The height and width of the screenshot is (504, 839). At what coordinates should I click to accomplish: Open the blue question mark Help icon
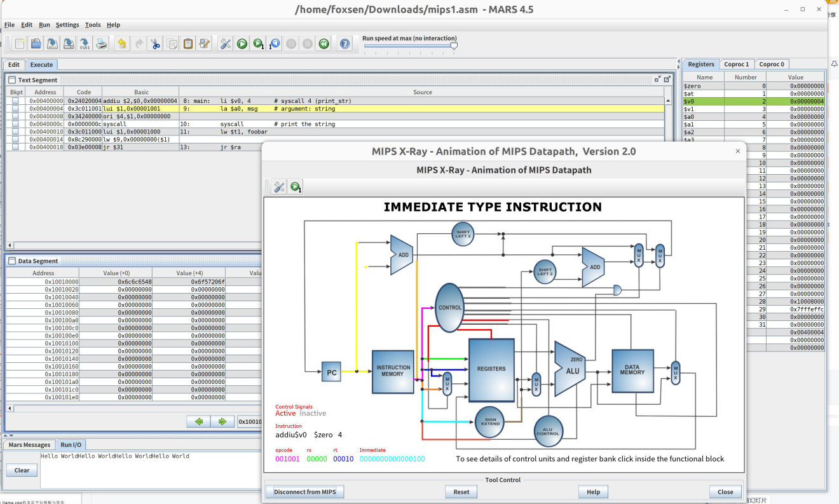(x=344, y=44)
